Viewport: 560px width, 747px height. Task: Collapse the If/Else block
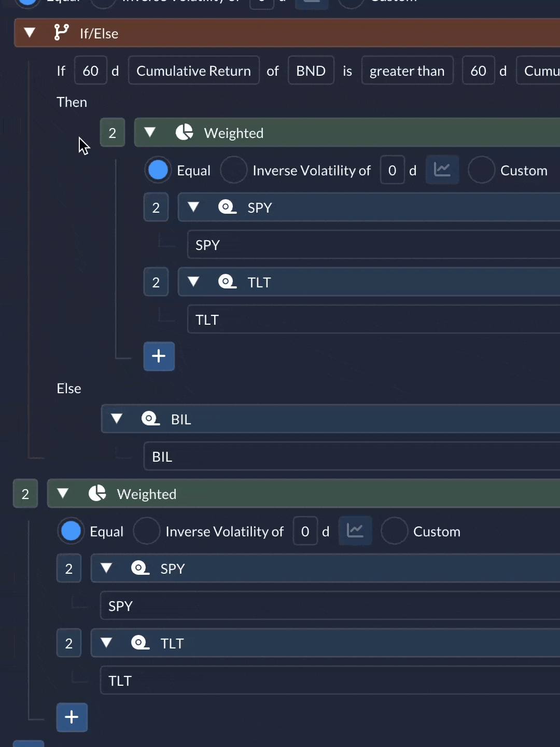(30, 33)
